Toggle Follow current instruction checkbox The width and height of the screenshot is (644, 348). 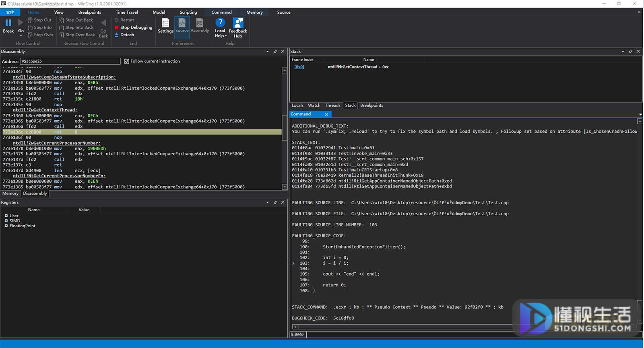click(127, 61)
